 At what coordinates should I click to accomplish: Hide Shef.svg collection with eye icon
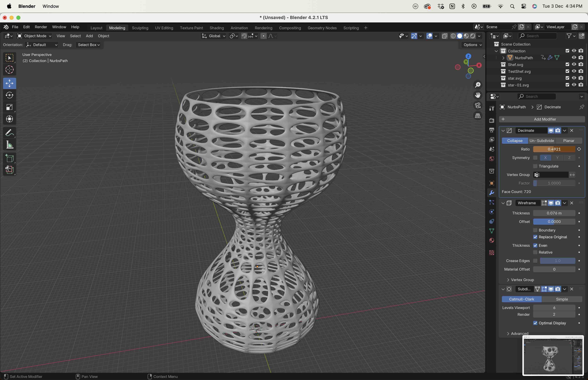point(574,64)
